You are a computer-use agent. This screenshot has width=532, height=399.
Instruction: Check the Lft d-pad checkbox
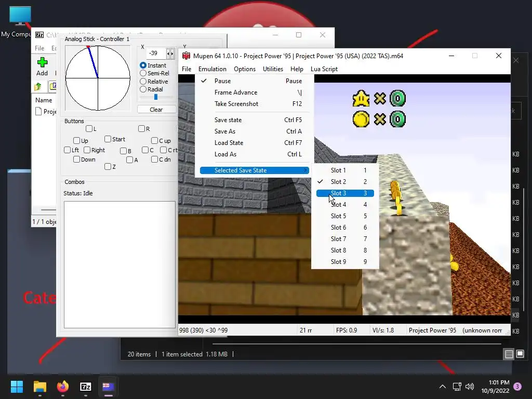pyautogui.click(x=68, y=150)
